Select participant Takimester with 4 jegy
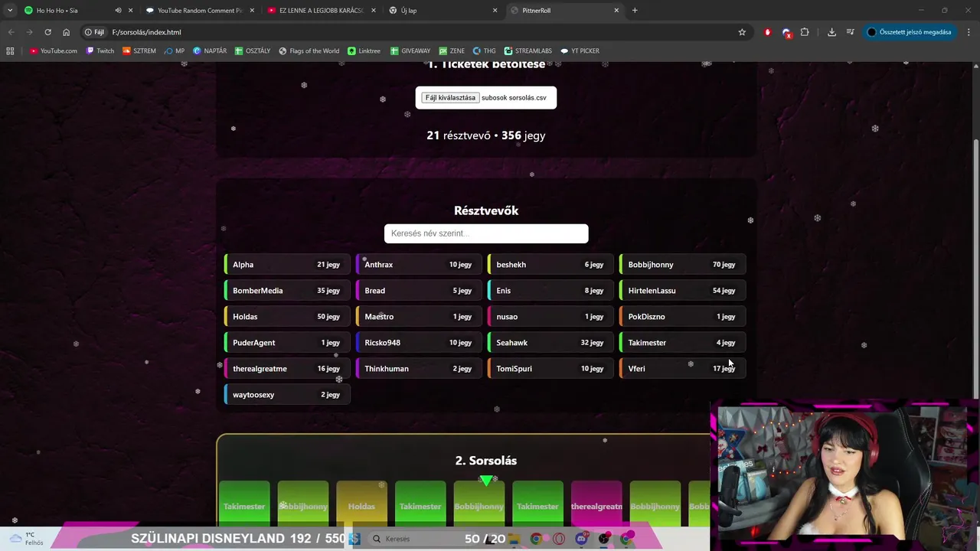The width and height of the screenshot is (980, 551). point(682,343)
